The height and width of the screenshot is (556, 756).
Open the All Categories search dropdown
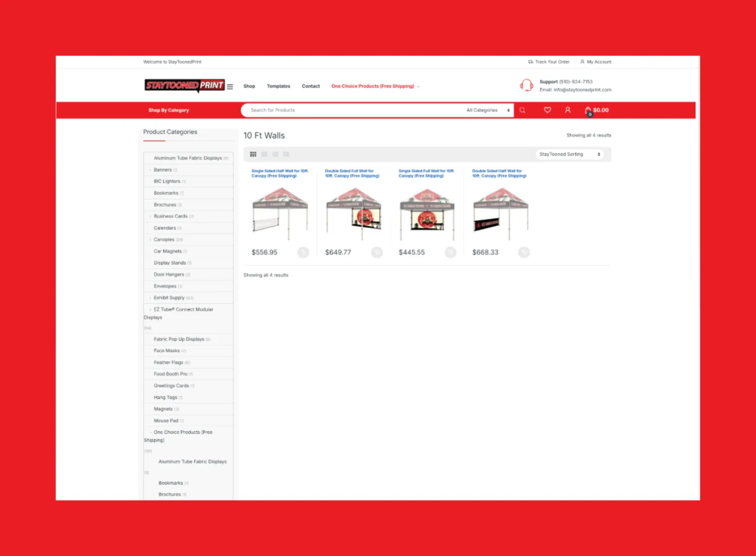pos(487,110)
